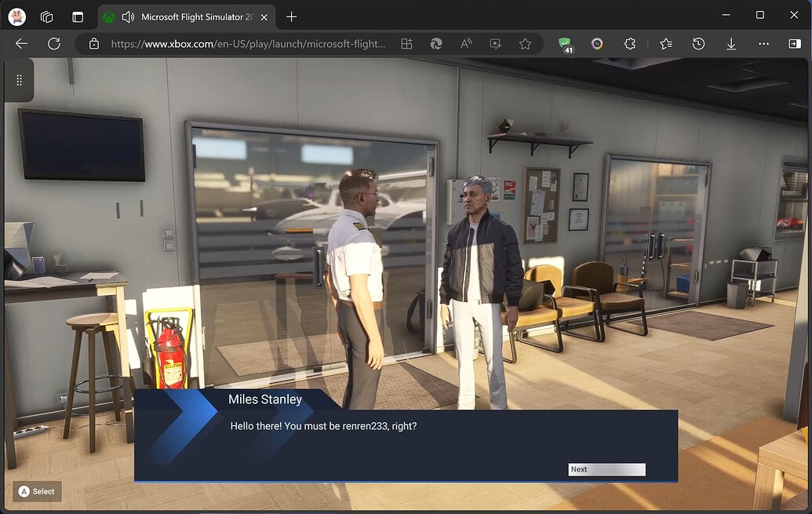Open the colorful circle extension icon
812x514 pixels.
pos(597,44)
